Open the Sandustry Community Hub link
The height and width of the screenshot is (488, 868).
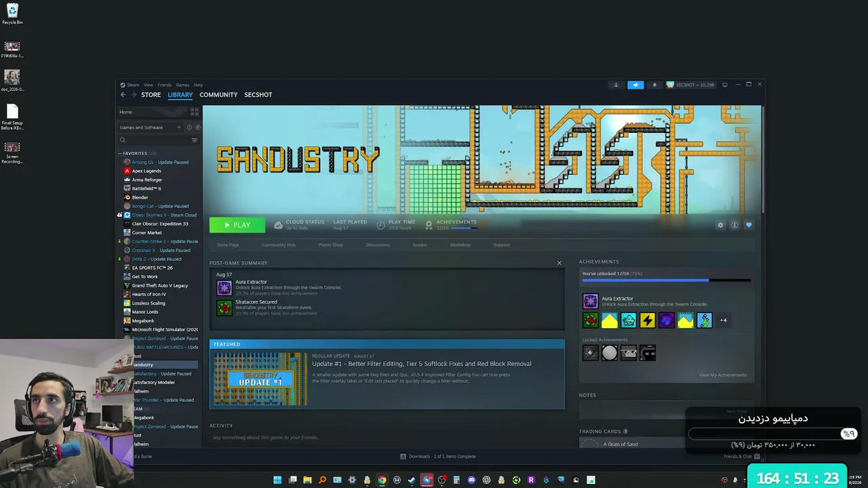(x=279, y=245)
